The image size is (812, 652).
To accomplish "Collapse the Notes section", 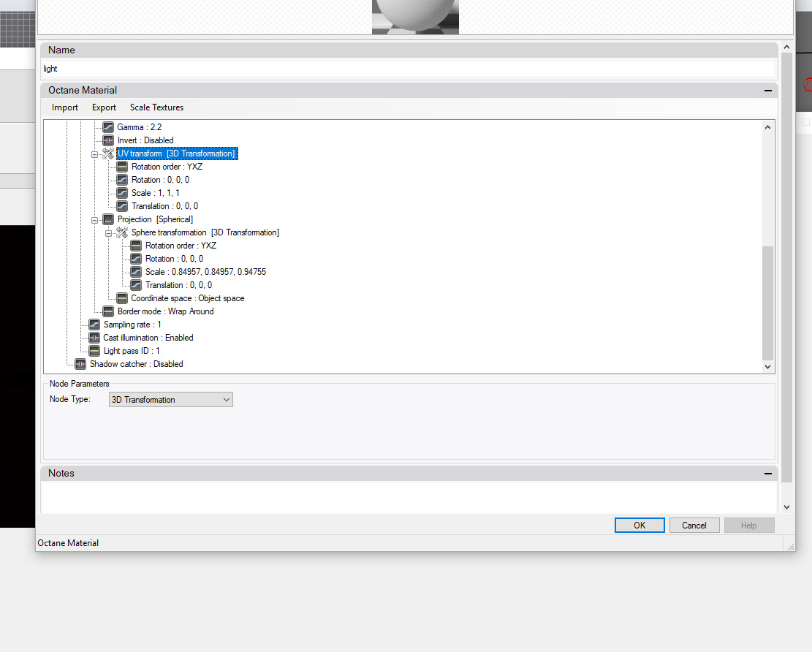I will (767, 474).
